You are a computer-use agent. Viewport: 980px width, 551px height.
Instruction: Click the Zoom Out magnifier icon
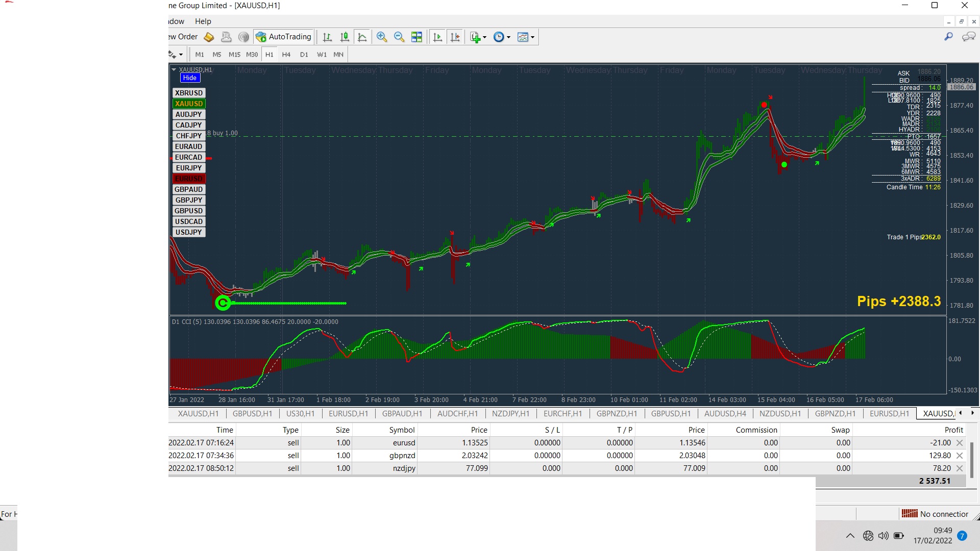click(x=399, y=37)
